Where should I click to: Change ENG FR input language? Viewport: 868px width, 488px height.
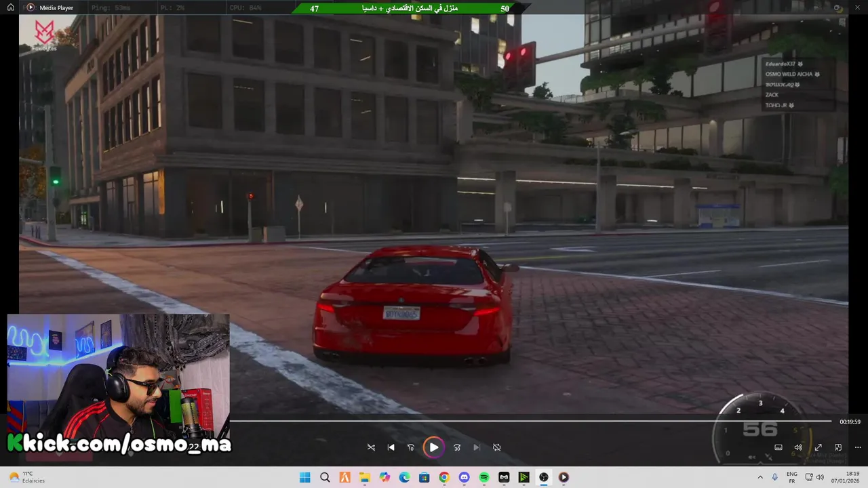[x=792, y=477]
